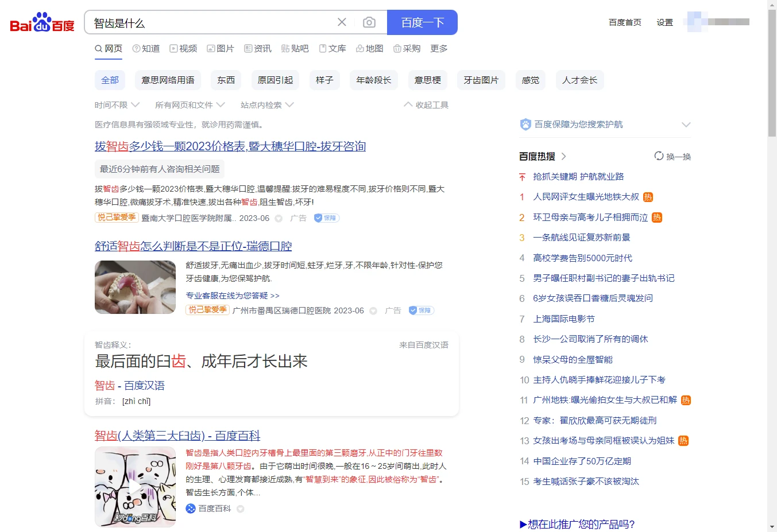Open hot search 一条航线见证复苏新前景
This screenshot has width=777, height=532.
582,238
